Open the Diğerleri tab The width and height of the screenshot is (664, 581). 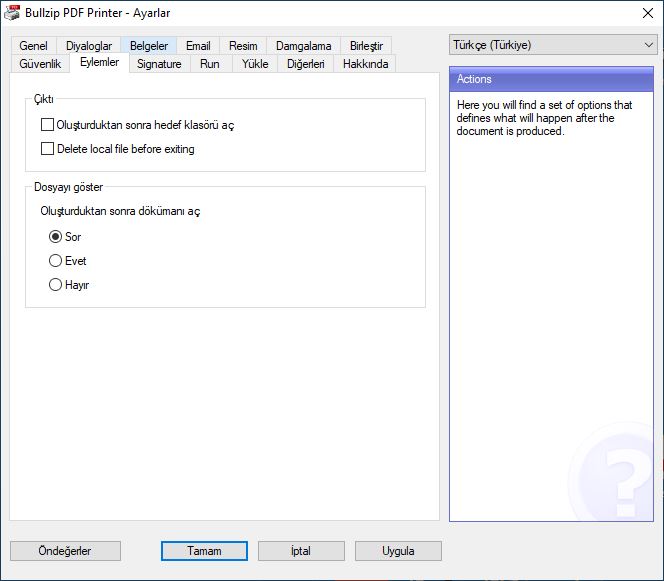(x=305, y=64)
